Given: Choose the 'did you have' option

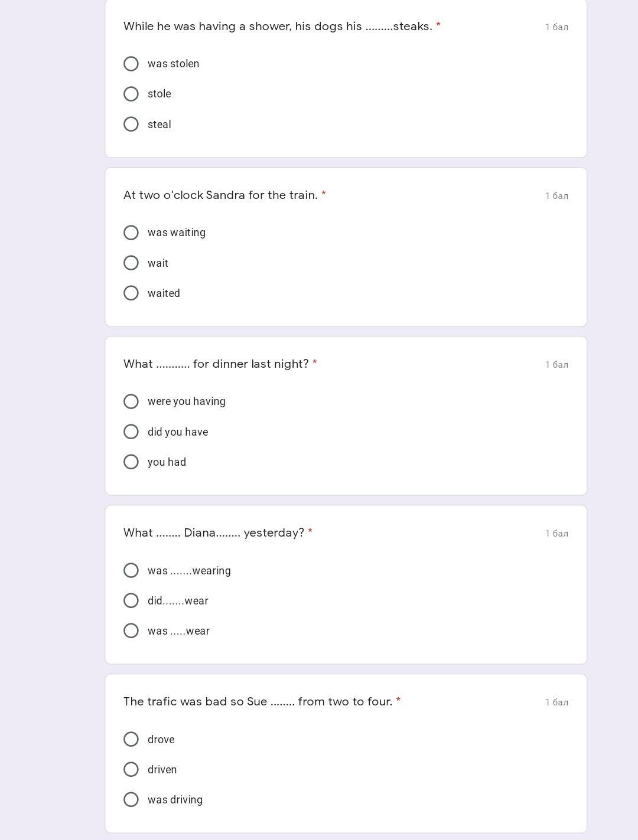Looking at the screenshot, I should pos(131,432).
